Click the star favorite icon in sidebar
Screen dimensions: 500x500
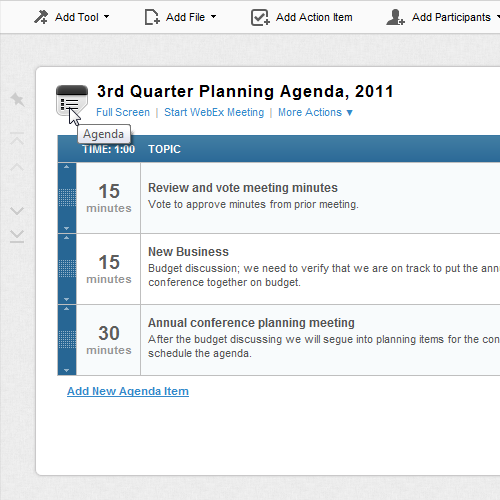click(17, 99)
